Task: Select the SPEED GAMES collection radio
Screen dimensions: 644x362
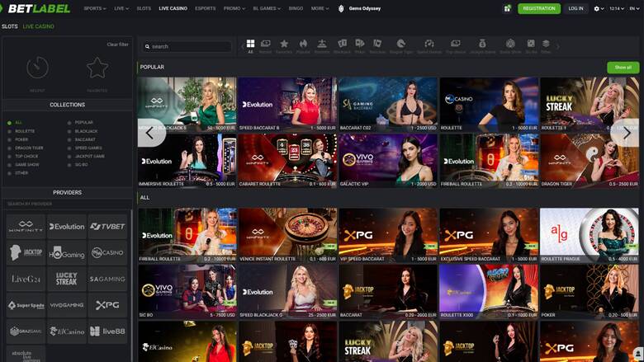Action: click(x=69, y=148)
